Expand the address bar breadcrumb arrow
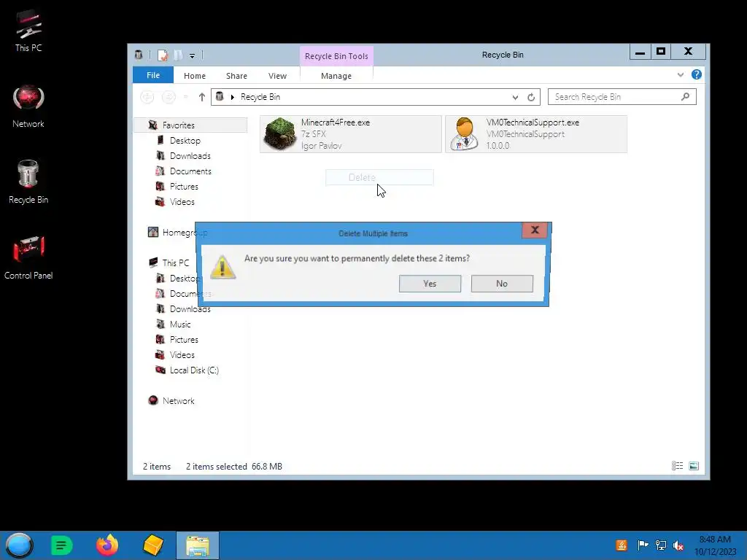 coord(233,97)
